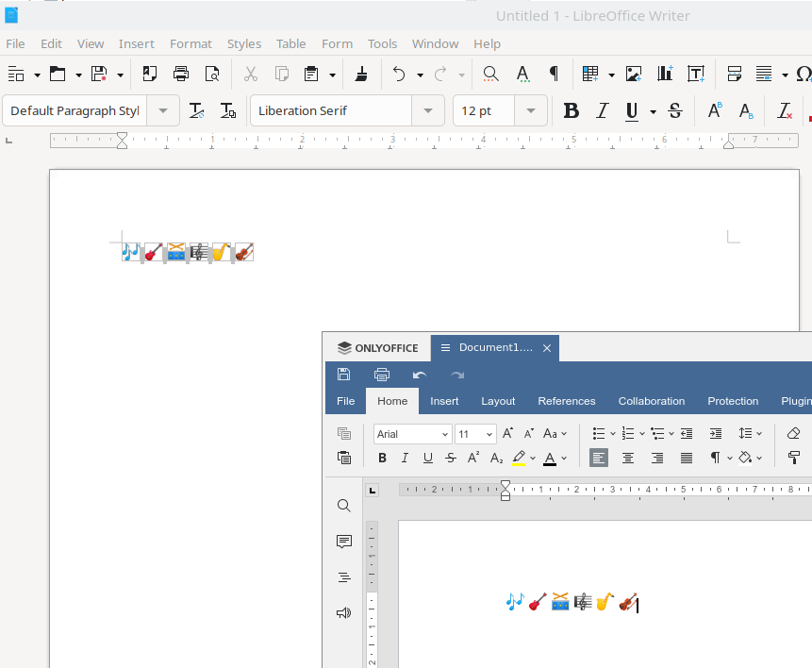
Task: Open the Tools menu in LibreOffice
Action: click(382, 44)
